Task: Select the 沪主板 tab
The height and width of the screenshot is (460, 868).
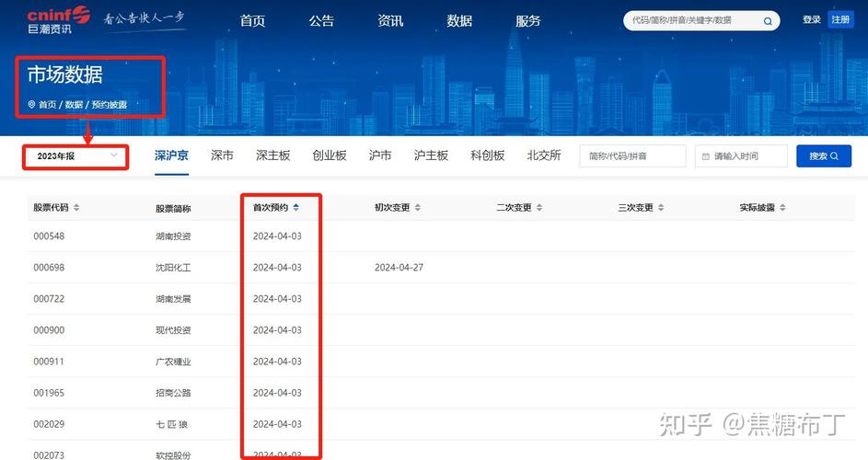Action: click(431, 155)
